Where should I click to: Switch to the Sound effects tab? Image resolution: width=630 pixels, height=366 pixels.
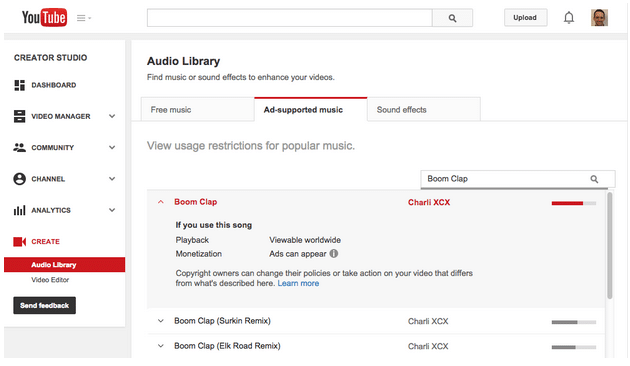pos(424,110)
